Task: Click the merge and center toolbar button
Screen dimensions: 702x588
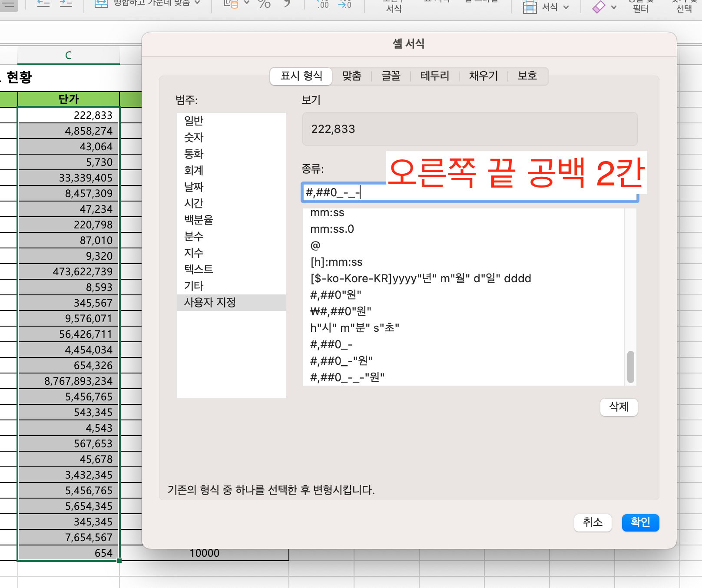Action: tap(142, 3)
